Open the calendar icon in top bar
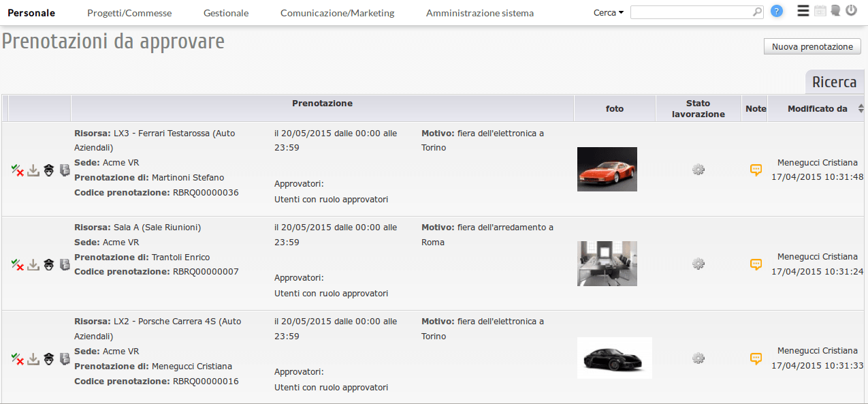Viewport: 868px width, 404px height. click(x=820, y=11)
